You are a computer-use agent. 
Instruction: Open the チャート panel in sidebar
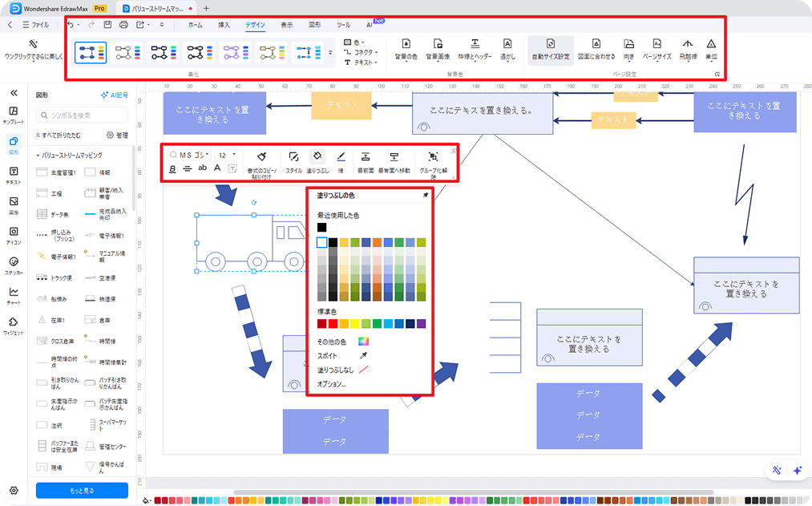click(x=14, y=295)
